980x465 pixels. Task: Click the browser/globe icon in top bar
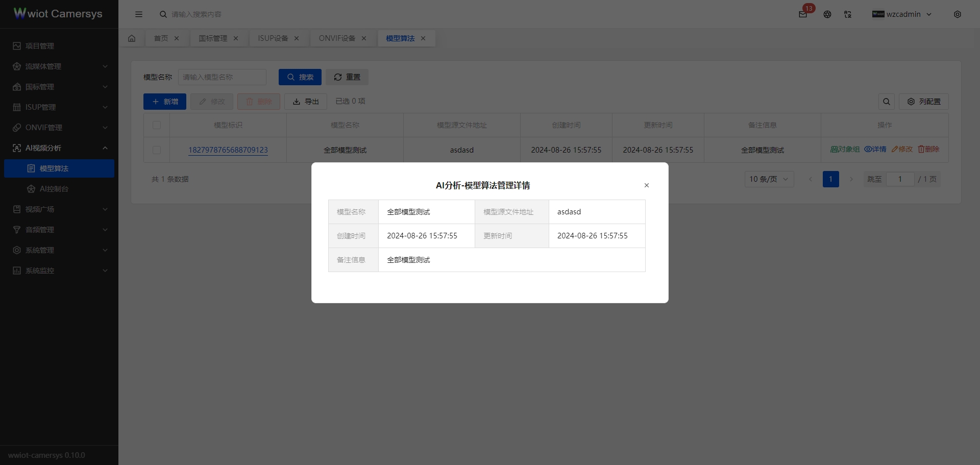click(x=827, y=14)
